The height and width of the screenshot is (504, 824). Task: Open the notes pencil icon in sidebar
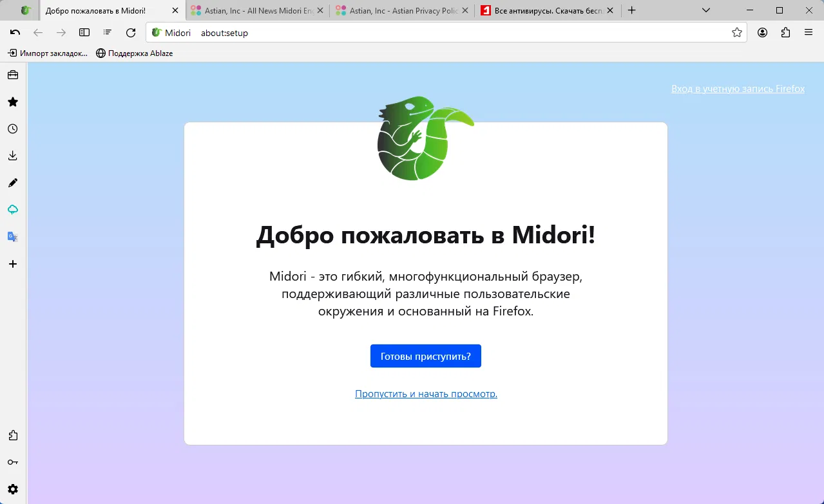point(13,183)
